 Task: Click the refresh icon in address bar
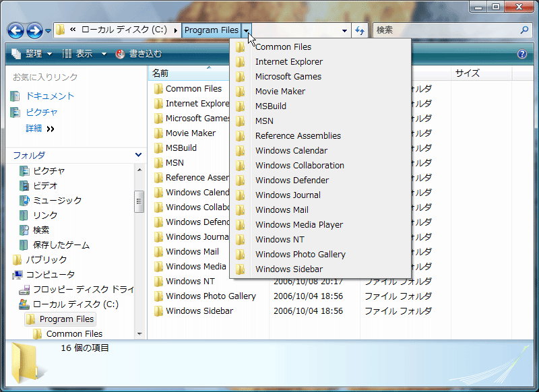coord(360,30)
